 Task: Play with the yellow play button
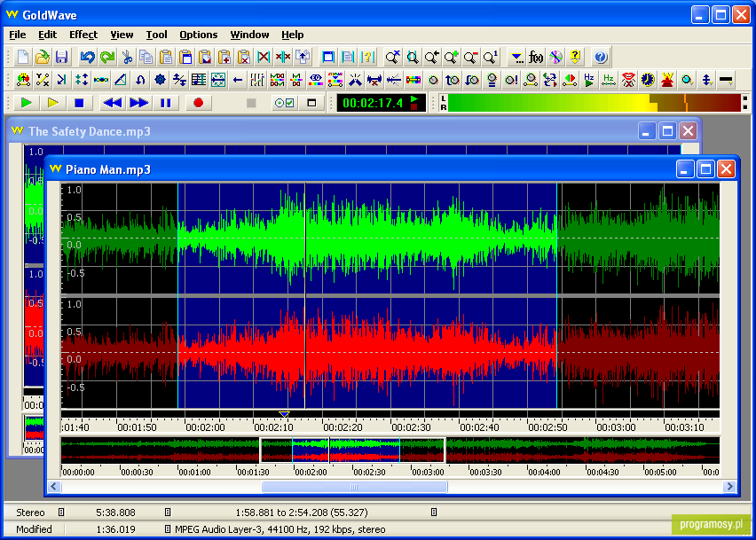click(53, 103)
